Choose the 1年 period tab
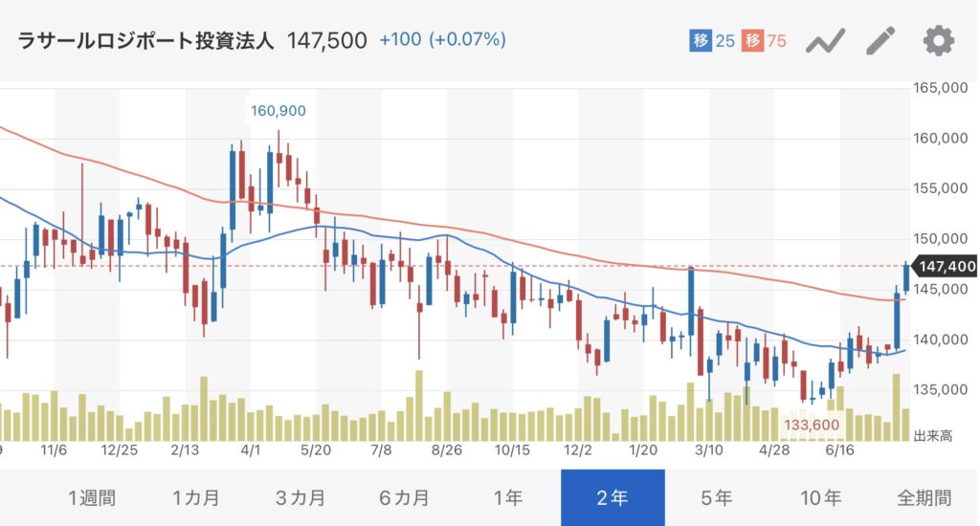 [508, 498]
